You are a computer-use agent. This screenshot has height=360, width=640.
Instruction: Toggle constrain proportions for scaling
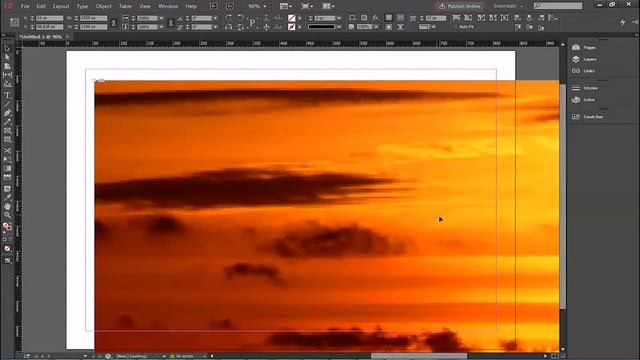click(171, 23)
